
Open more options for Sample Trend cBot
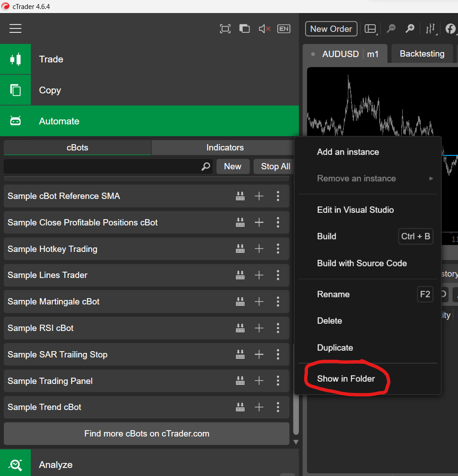(x=278, y=407)
